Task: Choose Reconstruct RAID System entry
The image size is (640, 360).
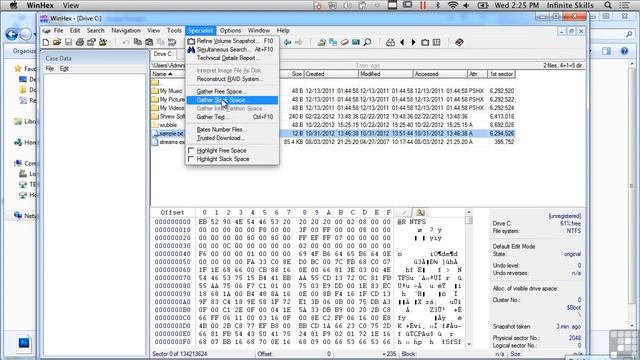Action: [232, 79]
